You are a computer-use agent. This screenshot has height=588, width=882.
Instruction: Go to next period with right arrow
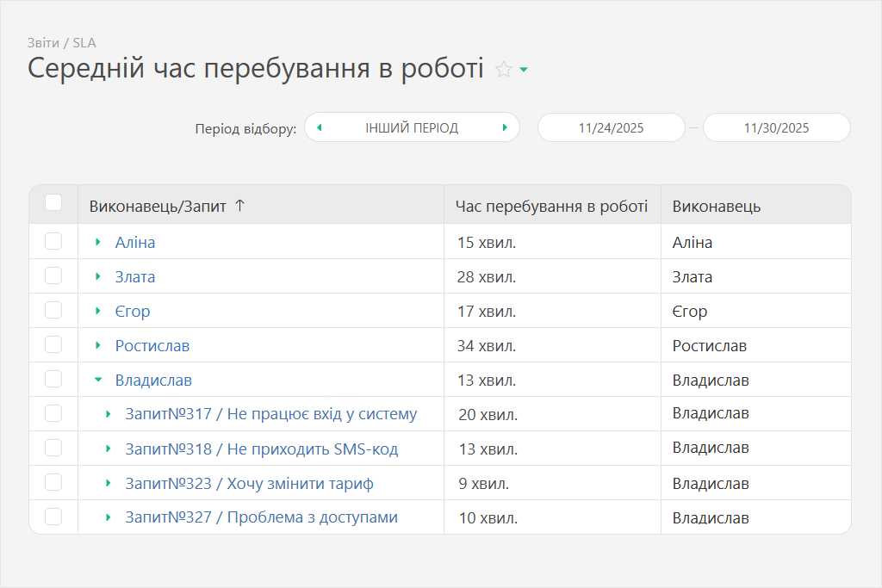505,128
